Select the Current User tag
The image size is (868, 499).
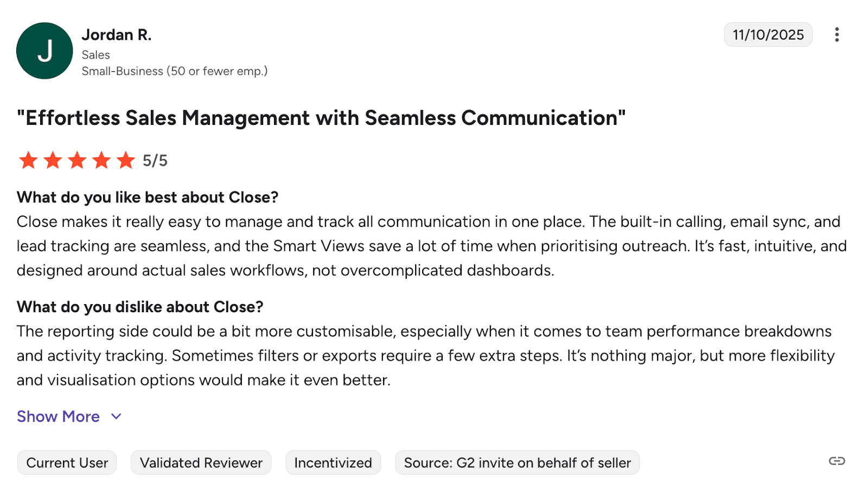pos(67,463)
